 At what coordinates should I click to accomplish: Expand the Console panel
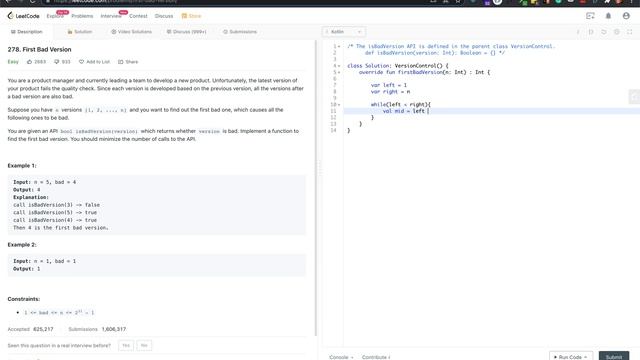click(341, 357)
